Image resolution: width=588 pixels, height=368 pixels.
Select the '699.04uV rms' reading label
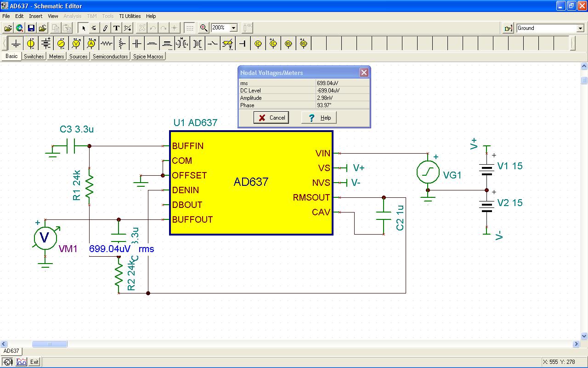(121, 249)
